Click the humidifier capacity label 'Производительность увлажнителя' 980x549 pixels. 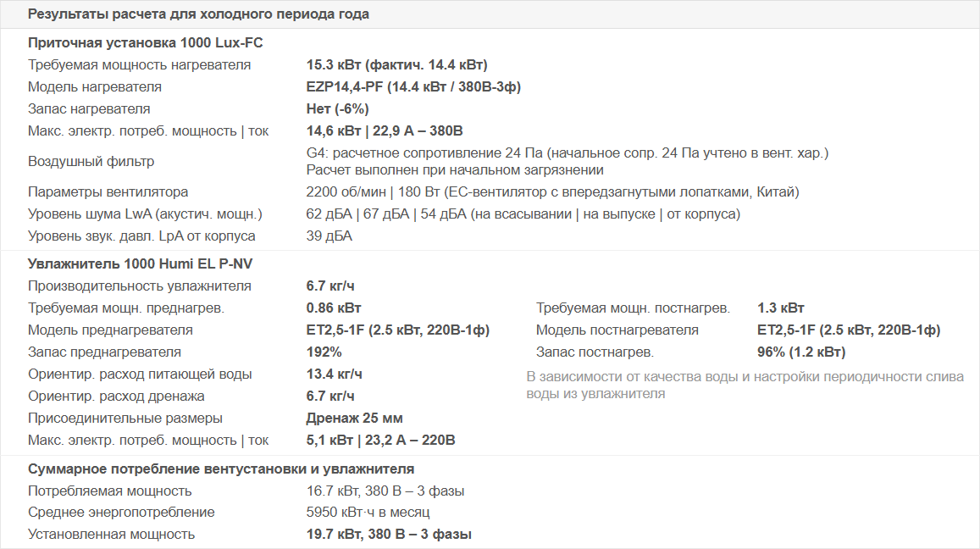point(139,286)
